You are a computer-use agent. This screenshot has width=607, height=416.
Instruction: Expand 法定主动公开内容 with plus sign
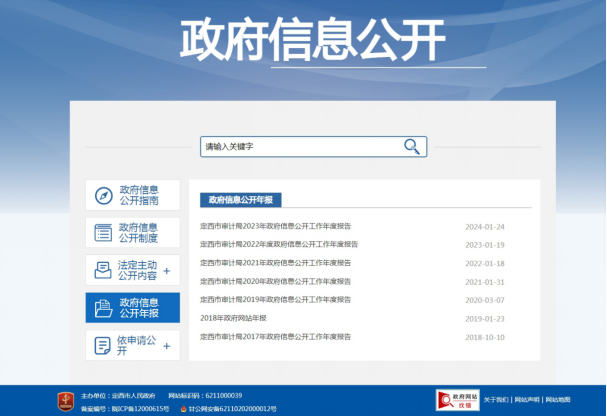(167, 271)
